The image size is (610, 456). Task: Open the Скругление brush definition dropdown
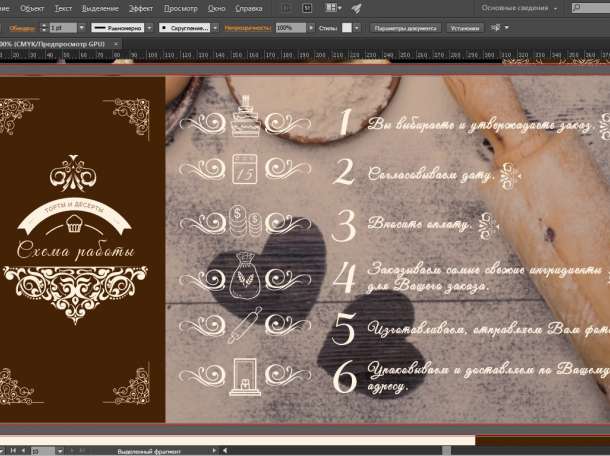pyautogui.click(x=216, y=27)
